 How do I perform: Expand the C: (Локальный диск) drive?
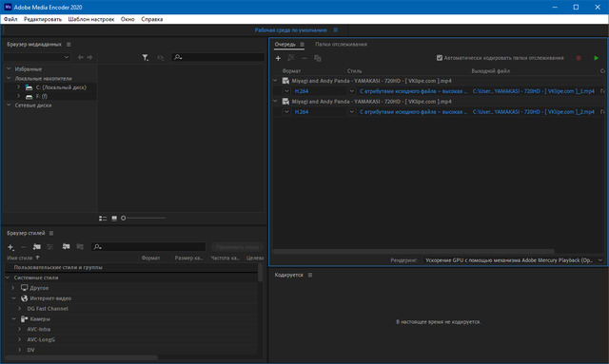point(18,86)
